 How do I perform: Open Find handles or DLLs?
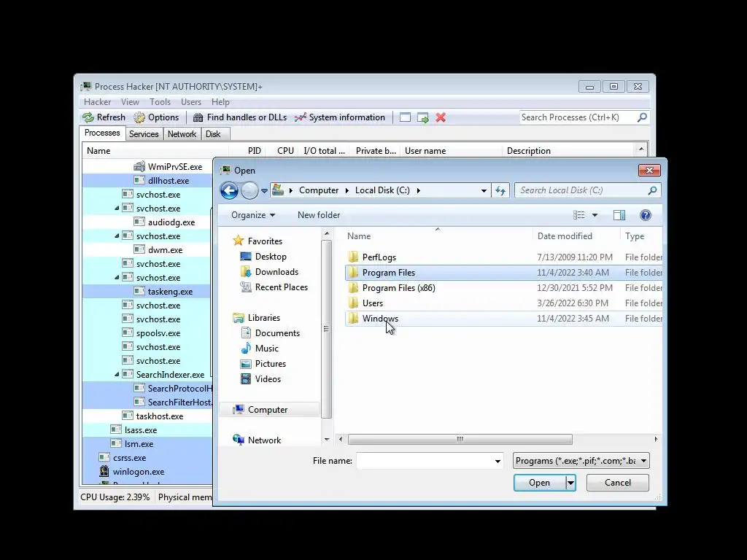(x=239, y=117)
